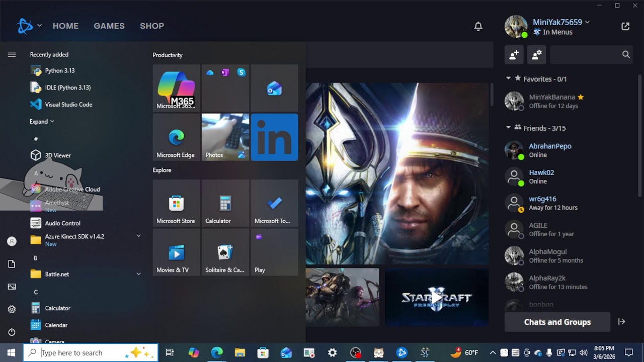The width and height of the screenshot is (644, 362).
Task: Open Settings gear in Start sidebar
Action: pos(12,309)
